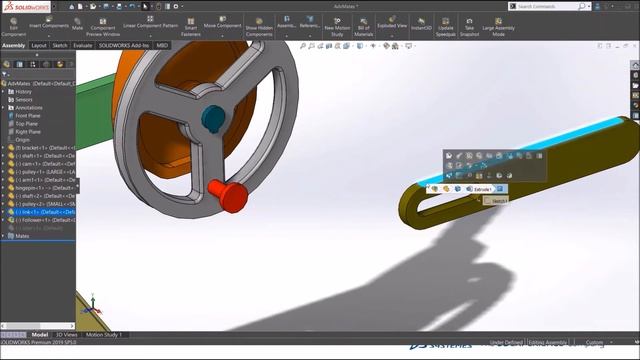Click Update Speedpak
The height and width of the screenshot is (360, 640).
(445, 27)
